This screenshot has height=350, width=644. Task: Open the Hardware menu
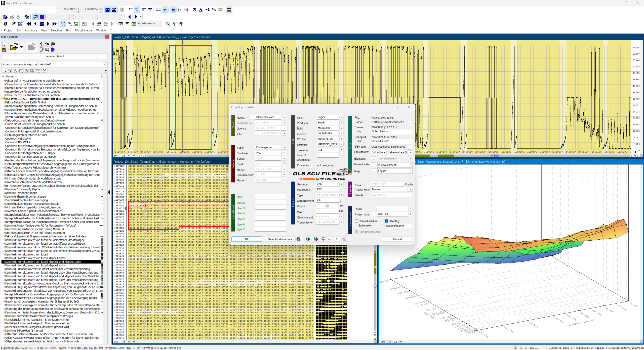tap(31, 30)
